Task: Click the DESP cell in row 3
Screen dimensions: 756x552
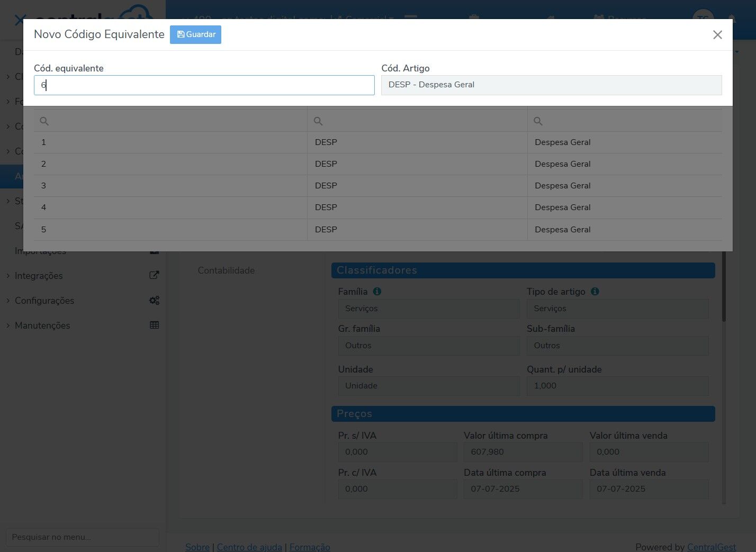Action: [x=417, y=186]
